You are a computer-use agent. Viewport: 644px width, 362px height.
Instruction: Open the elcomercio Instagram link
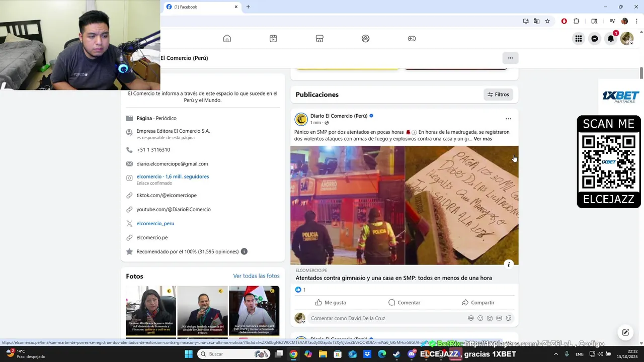(173, 176)
